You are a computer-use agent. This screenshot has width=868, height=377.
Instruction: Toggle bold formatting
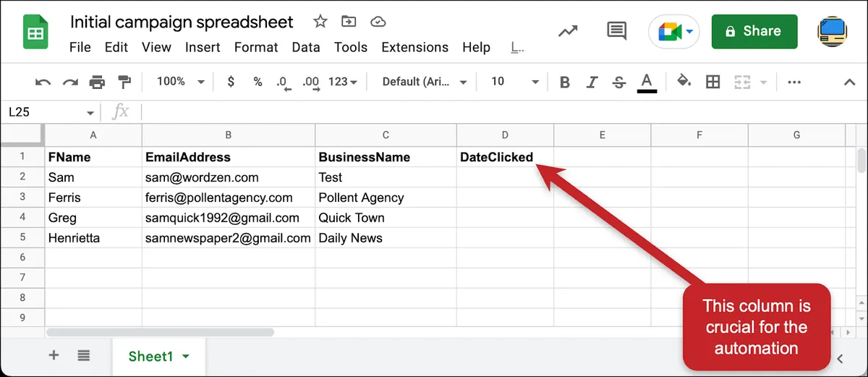point(565,82)
